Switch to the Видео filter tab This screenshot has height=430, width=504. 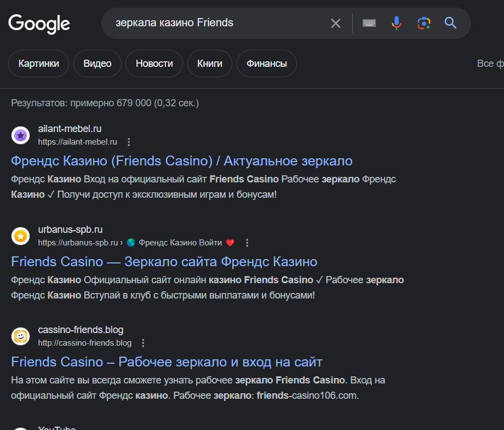click(x=98, y=64)
